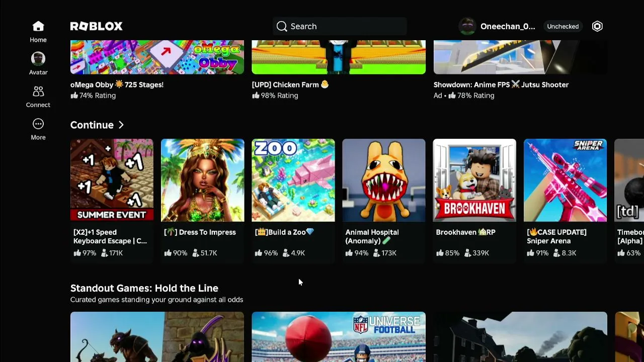Click the Roblox logo
The image size is (644, 362).
point(96,26)
